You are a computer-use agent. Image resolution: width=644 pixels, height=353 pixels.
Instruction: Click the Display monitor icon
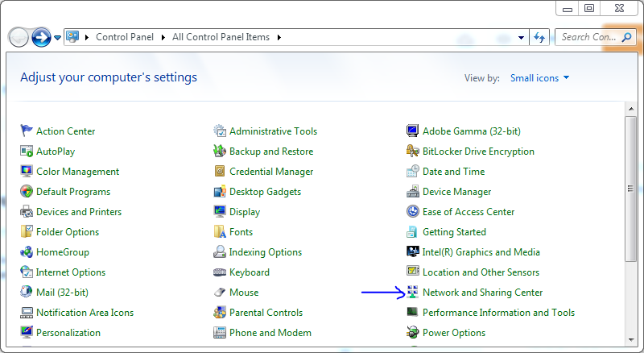(220, 211)
